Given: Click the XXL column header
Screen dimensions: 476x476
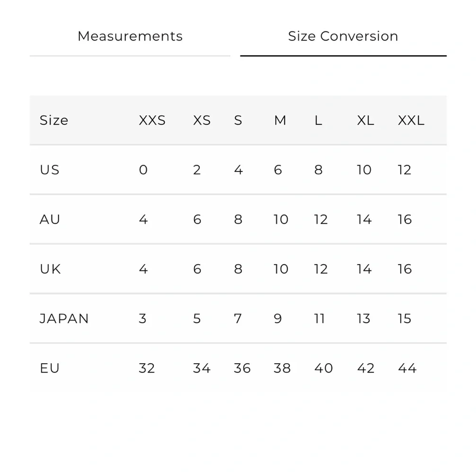Looking at the screenshot, I should [x=411, y=120].
